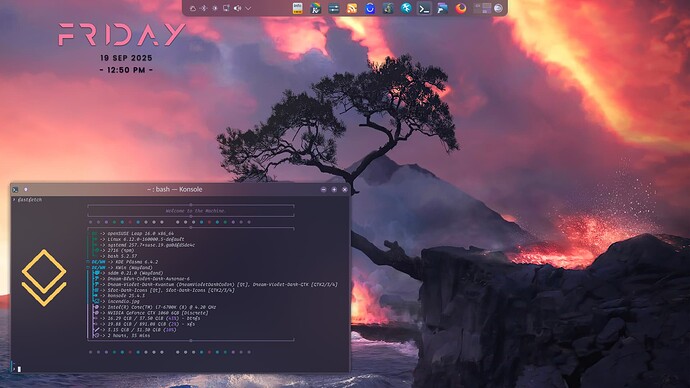The height and width of the screenshot is (388, 690).
Task: Click the Linux kernel version line
Action: click(146, 239)
